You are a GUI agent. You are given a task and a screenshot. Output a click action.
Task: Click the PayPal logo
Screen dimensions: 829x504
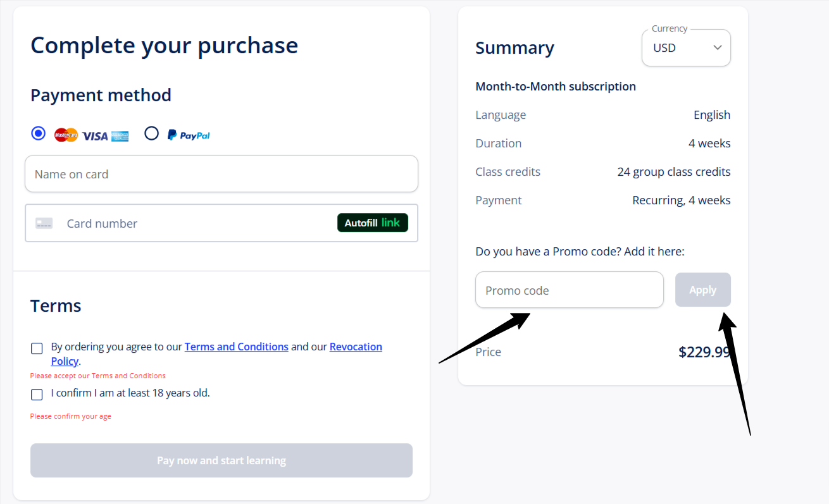tap(189, 135)
